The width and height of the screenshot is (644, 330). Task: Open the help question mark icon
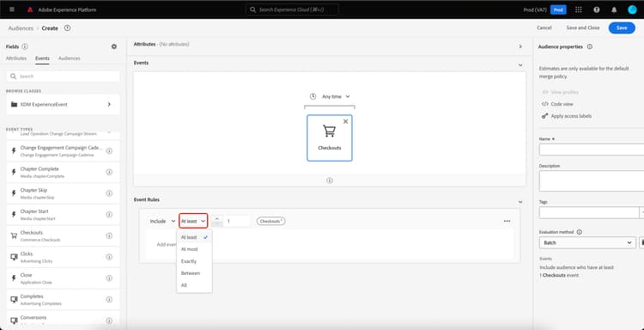[x=597, y=9]
